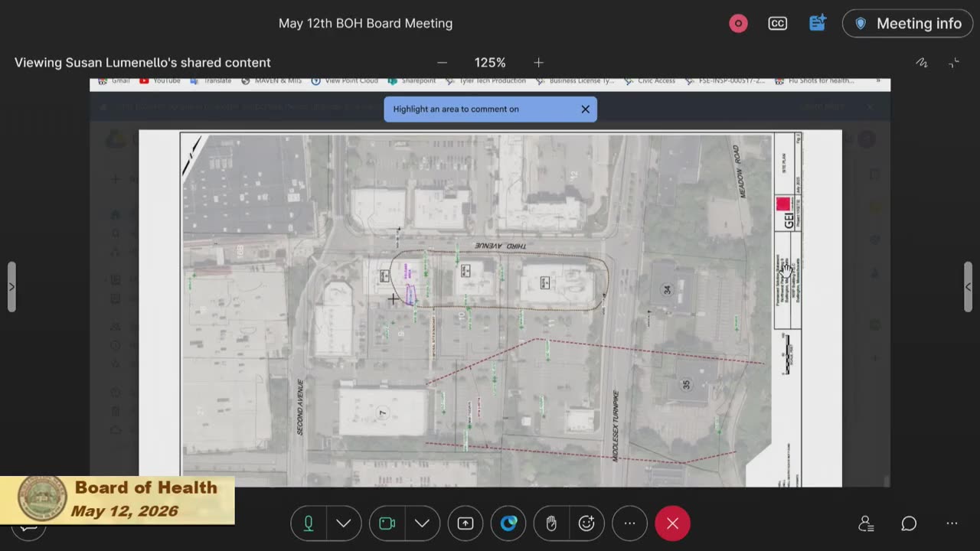Open the reactions smiley icon

click(x=587, y=523)
